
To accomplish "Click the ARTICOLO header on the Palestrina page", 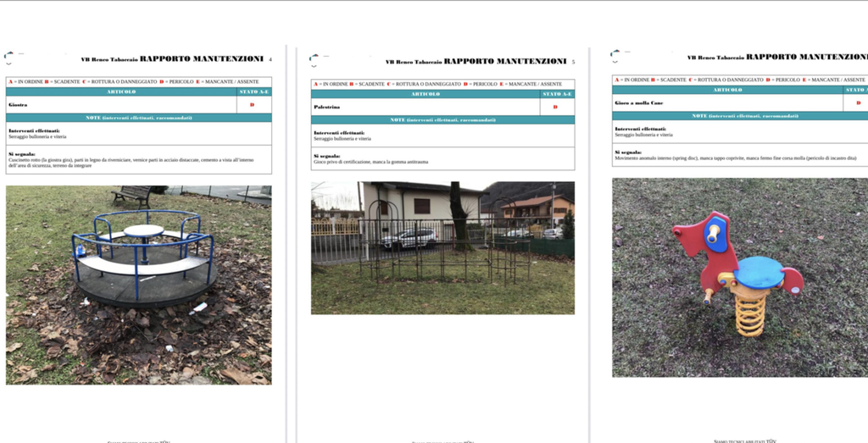I will 426,94.
